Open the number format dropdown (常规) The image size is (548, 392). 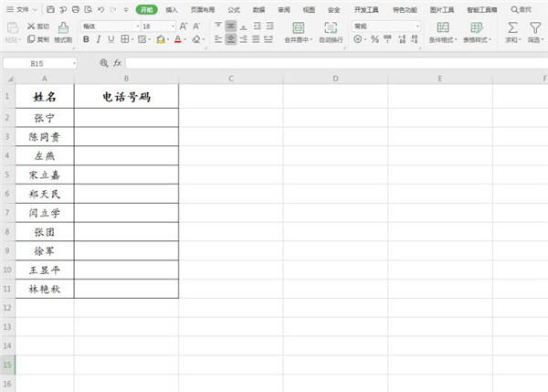tap(417, 26)
